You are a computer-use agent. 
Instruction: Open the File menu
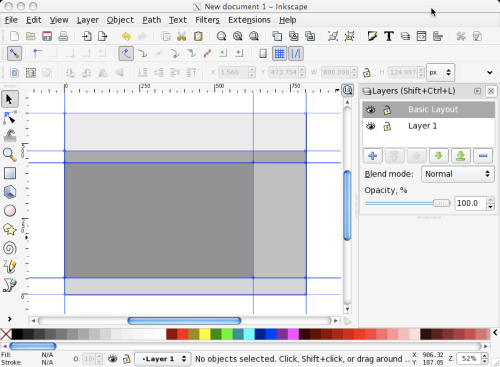pyautogui.click(x=11, y=20)
